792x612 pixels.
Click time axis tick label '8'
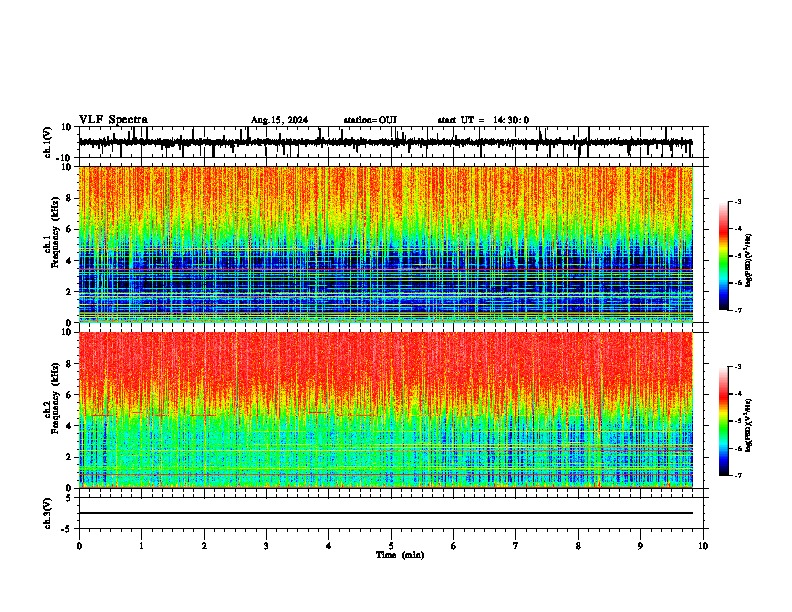pos(578,546)
